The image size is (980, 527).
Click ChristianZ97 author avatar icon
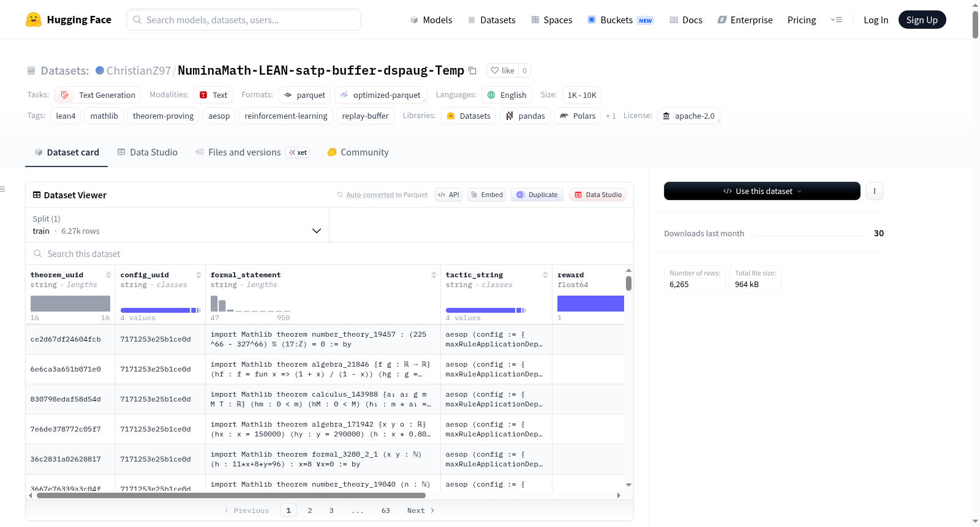tap(100, 70)
